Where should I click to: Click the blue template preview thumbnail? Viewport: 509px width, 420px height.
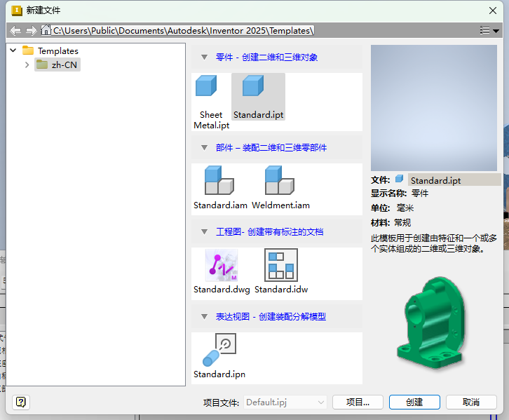point(434,108)
